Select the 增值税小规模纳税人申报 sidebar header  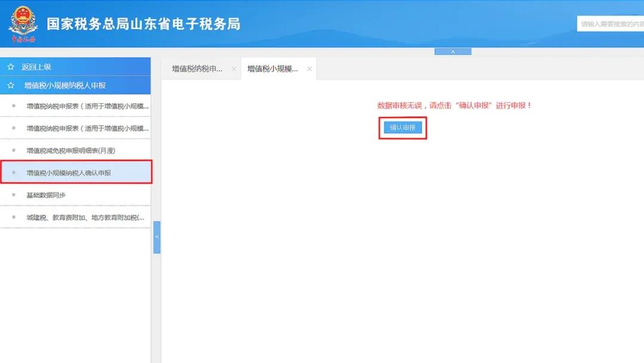pos(76,85)
